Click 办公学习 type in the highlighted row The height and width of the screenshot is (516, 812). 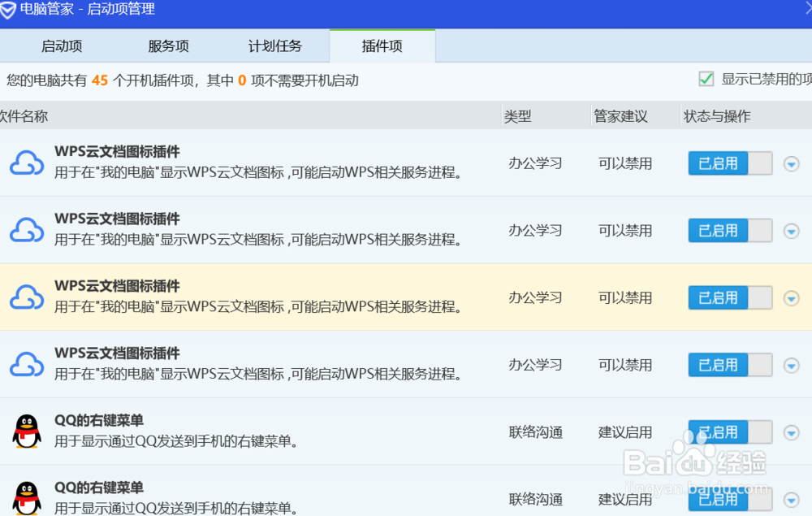(535, 297)
